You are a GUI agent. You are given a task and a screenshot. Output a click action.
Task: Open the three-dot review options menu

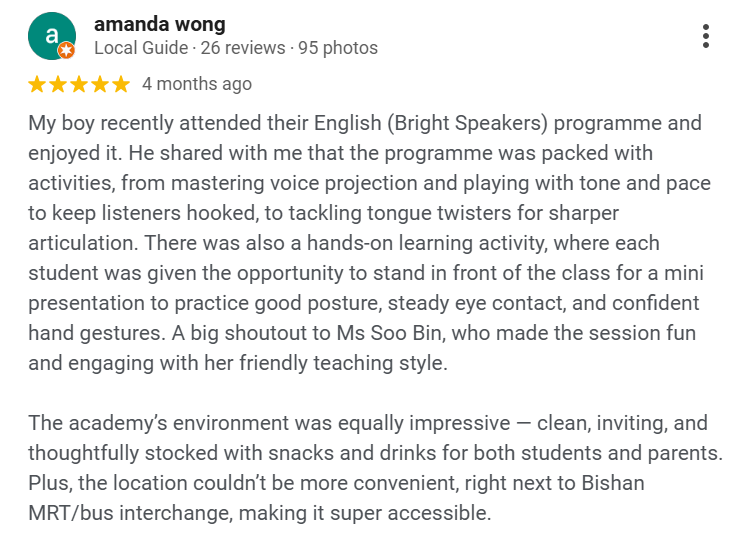pyautogui.click(x=706, y=36)
